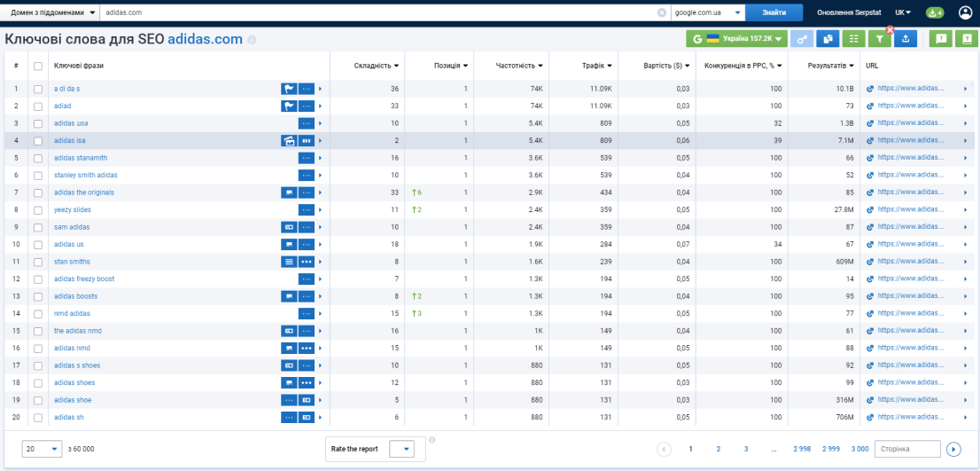Click list icon in 'stan smiths' row
The width and height of the screenshot is (980, 471).
[x=289, y=262]
